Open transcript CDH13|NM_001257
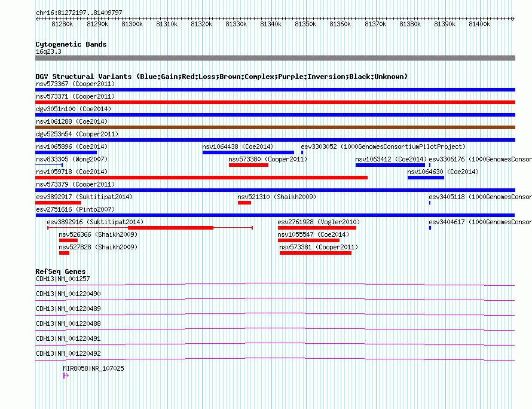 (275, 285)
